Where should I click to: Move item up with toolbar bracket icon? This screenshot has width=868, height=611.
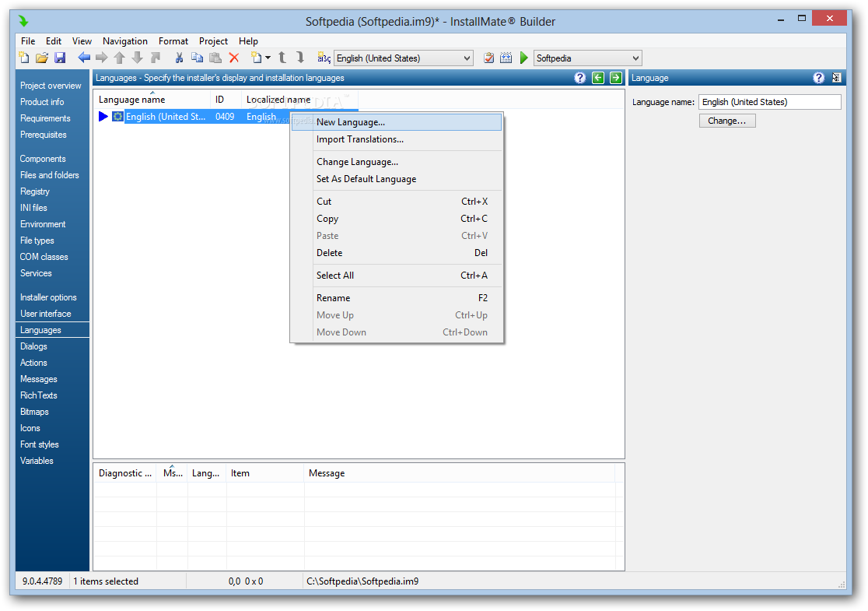[x=282, y=58]
